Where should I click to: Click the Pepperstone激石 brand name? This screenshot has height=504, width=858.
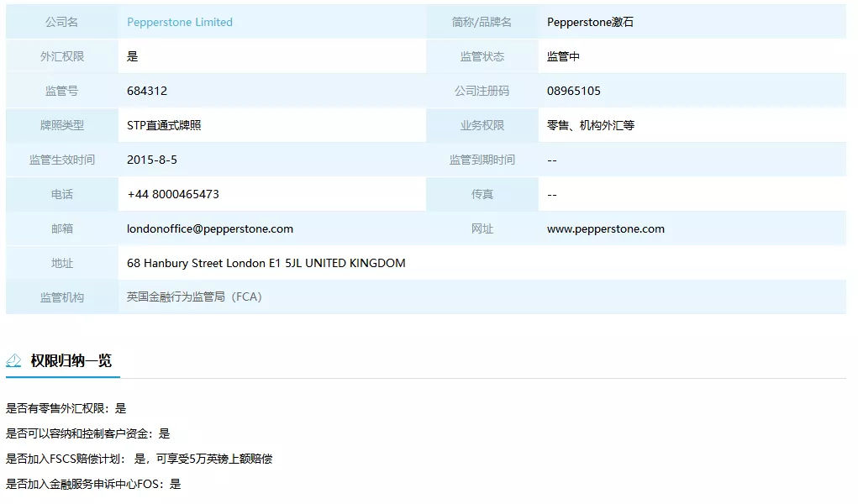click(590, 22)
